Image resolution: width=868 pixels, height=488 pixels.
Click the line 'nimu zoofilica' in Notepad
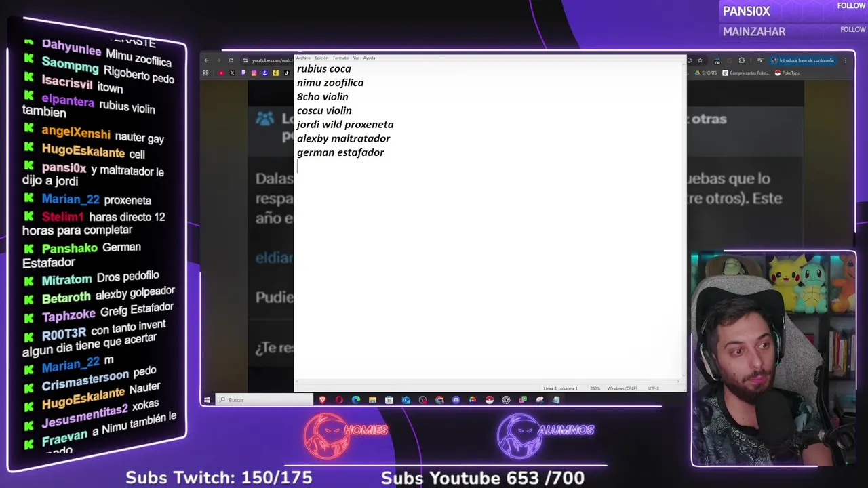330,83
